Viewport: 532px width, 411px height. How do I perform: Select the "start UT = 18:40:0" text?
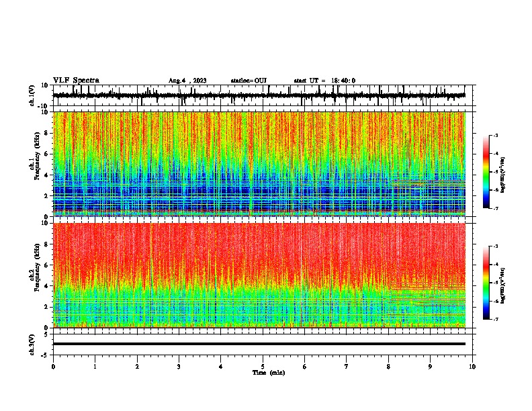(324, 81)
